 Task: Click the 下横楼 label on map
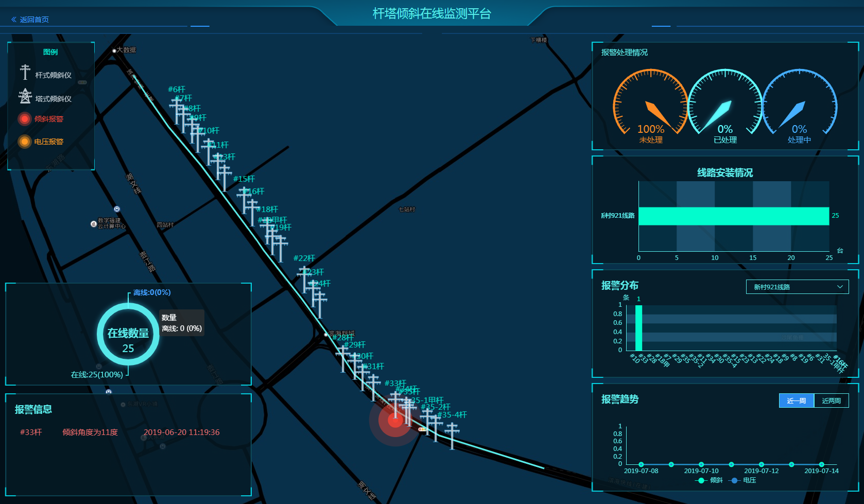539,40
